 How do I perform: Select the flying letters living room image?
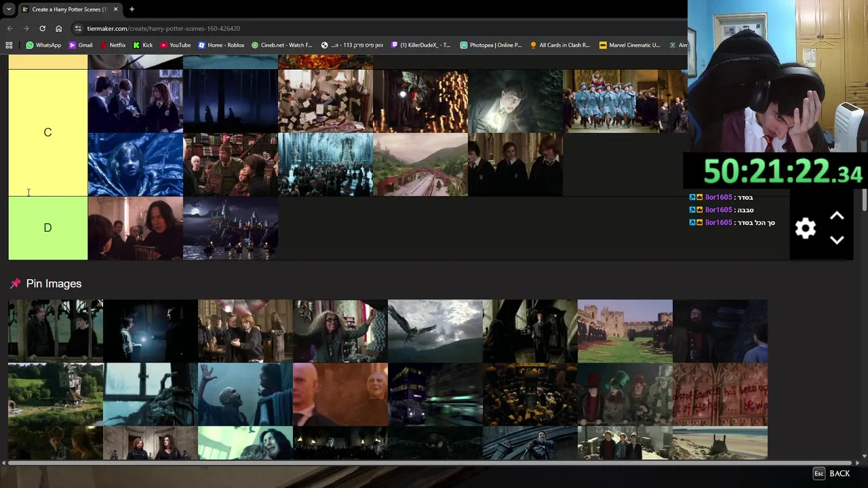pyautogui.click(x=325, y=100)
